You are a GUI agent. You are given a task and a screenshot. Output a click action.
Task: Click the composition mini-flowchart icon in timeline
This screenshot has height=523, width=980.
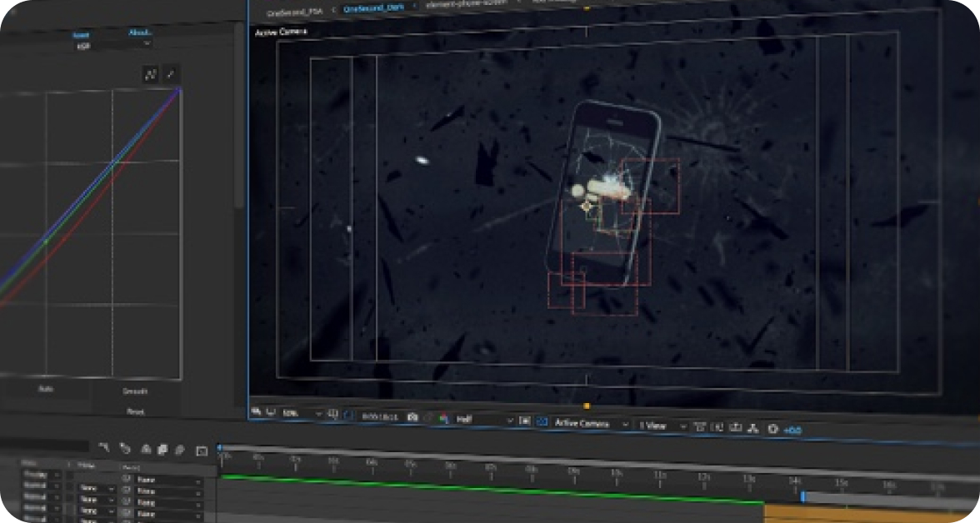(x=104, y=446)
